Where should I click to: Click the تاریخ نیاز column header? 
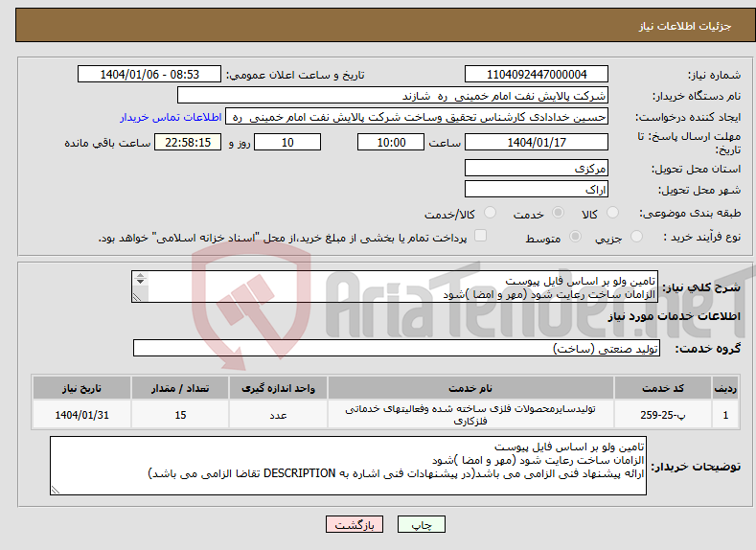point(82,388)
